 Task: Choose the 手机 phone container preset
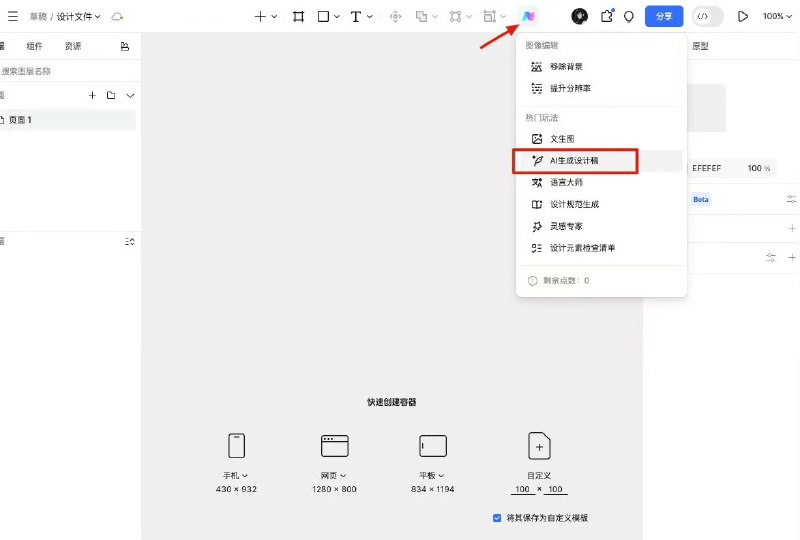coord(236,446)
